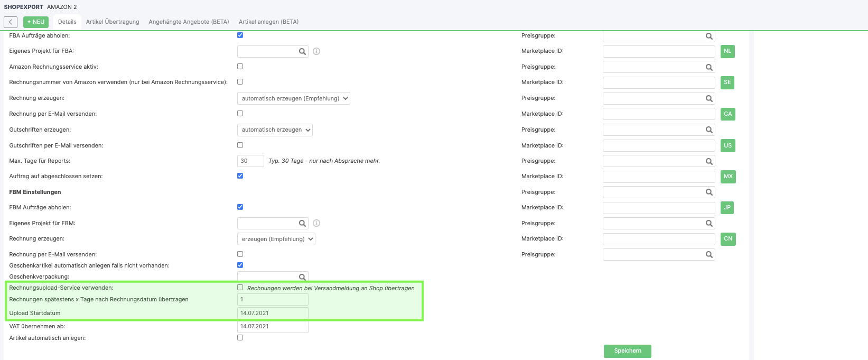Image resolution: width=868 pixels, height=360 pixels.
Task: Click search icon in Eigenes Projekt für FBA
Action: point(302,52)
